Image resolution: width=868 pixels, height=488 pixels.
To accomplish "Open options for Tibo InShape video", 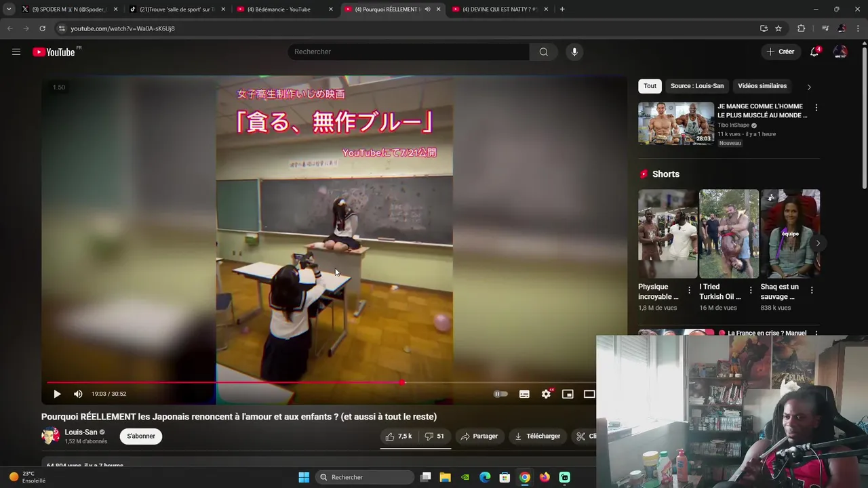I will click(816, 108).
